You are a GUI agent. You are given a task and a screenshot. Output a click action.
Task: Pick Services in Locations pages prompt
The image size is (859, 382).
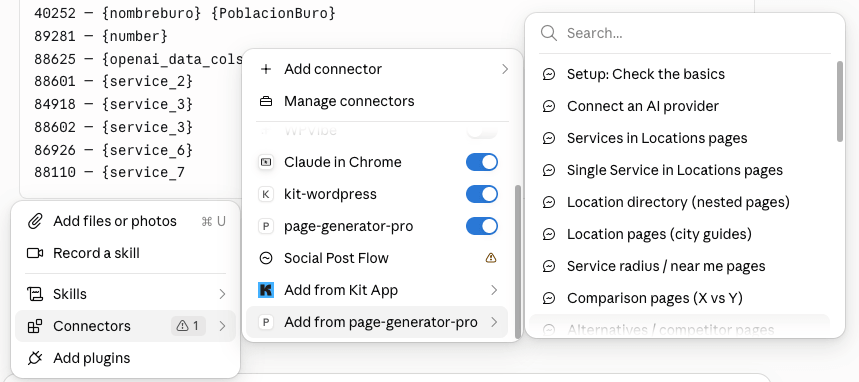679,138
